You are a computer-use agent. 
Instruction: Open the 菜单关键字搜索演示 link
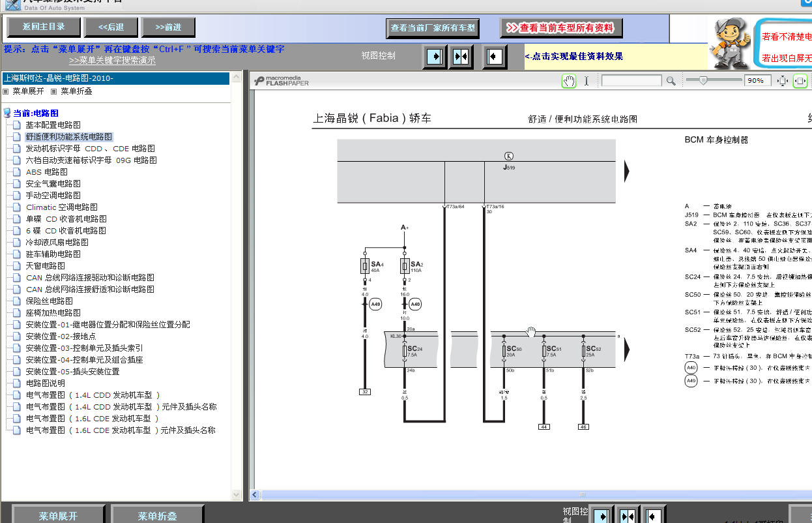tap(112, 61)
